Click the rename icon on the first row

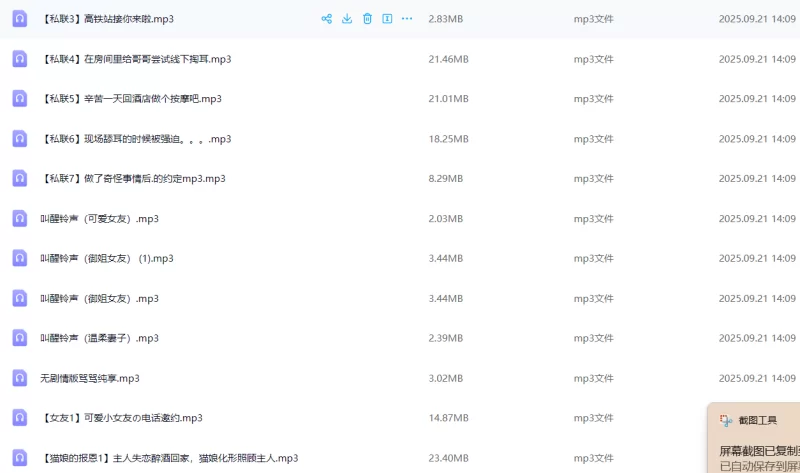(x=387, y=19)
